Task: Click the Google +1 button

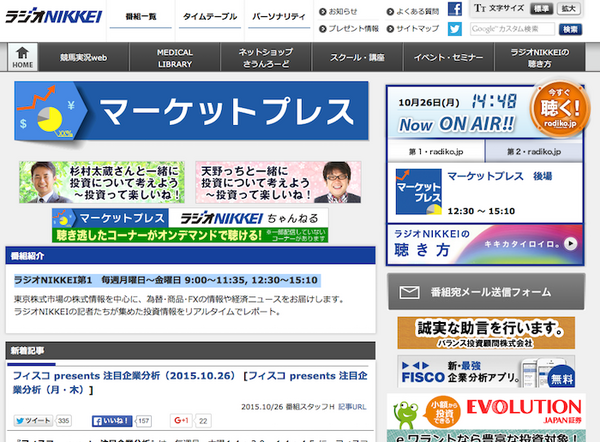Action: [x=182, y=421]
